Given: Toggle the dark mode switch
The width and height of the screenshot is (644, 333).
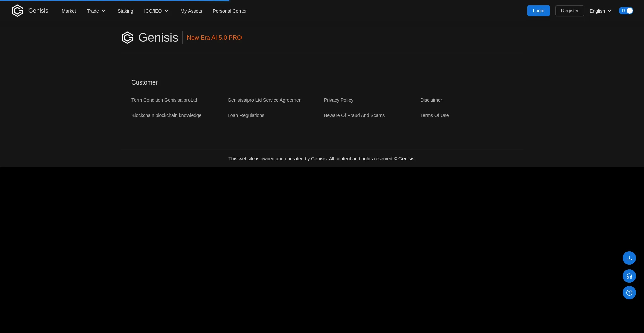Looking at the screenshot, I should tap(626, 11).
